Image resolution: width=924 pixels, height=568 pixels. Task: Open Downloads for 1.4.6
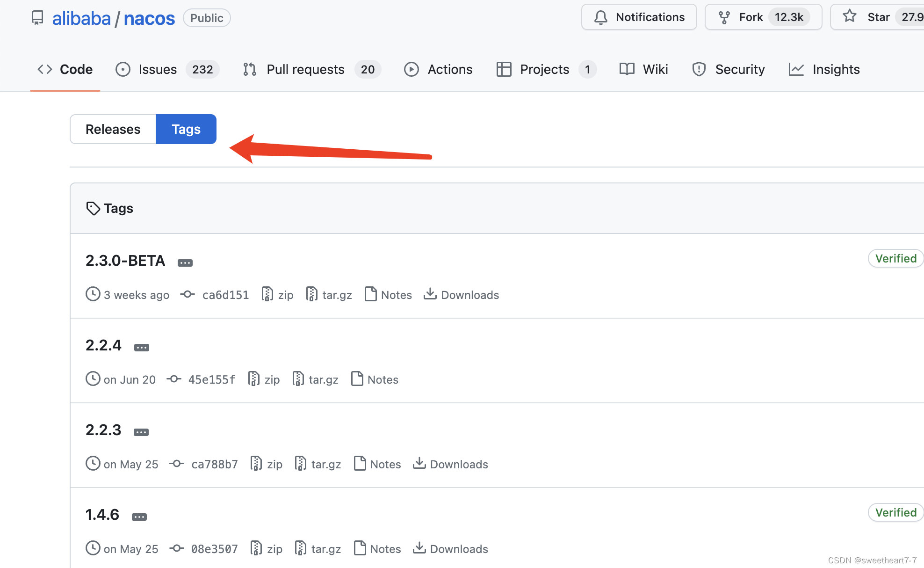tap(451, 549)
